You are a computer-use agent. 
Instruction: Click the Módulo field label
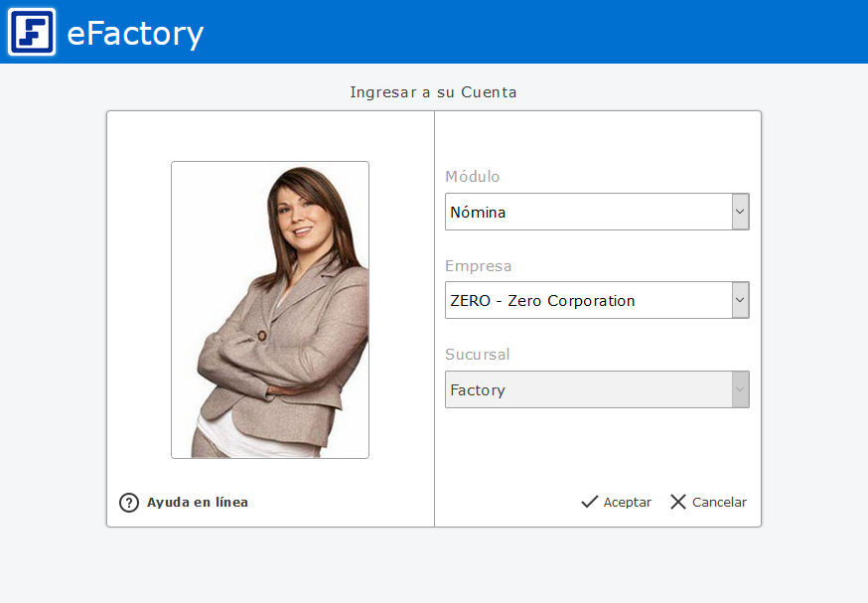click(x=473, y=177)
